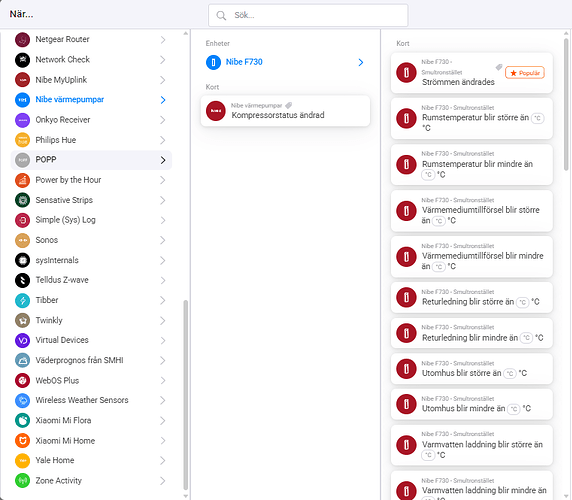The width and height of the screenshot is (572, 500).
Task: Choose Utomhus blir större än card
Action: tap(472, 368)
